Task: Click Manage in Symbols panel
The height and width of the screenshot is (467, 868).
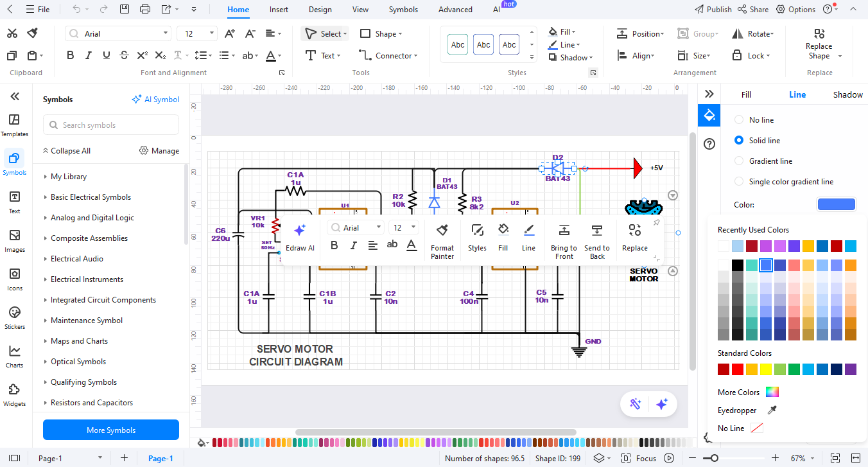Action: coord(159,151)
